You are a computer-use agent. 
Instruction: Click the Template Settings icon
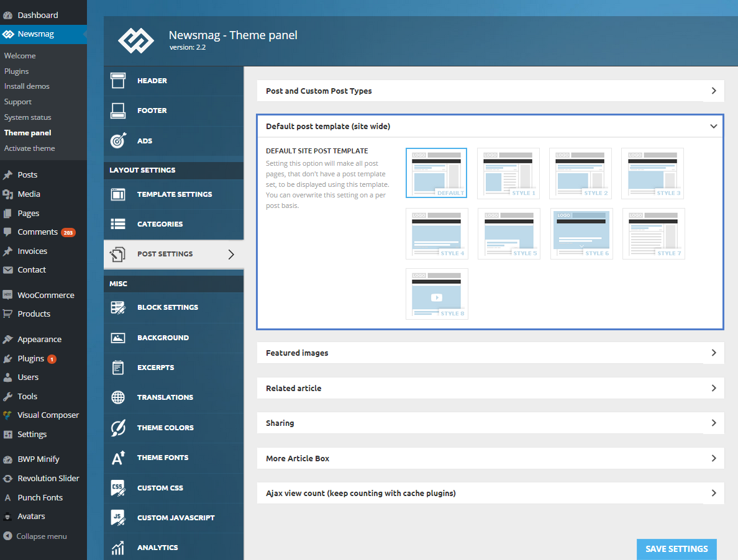117,194
